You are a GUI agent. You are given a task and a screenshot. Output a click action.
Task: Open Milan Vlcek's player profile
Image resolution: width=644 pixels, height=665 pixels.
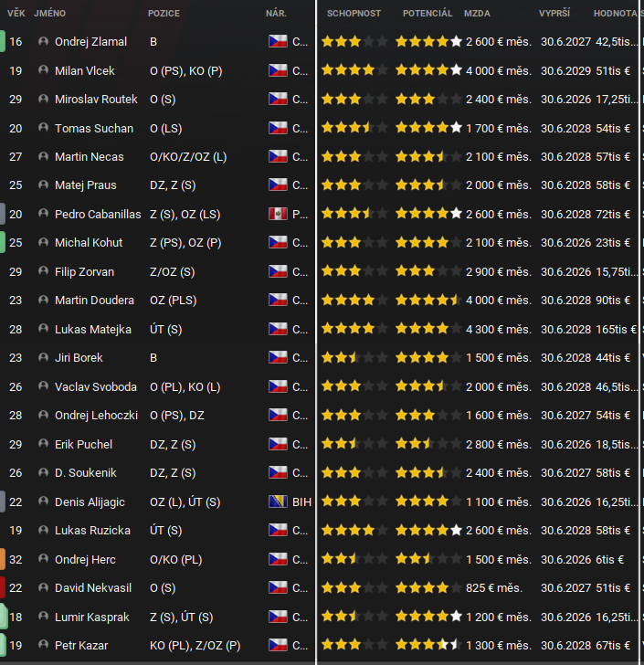[x=85, y=70]
